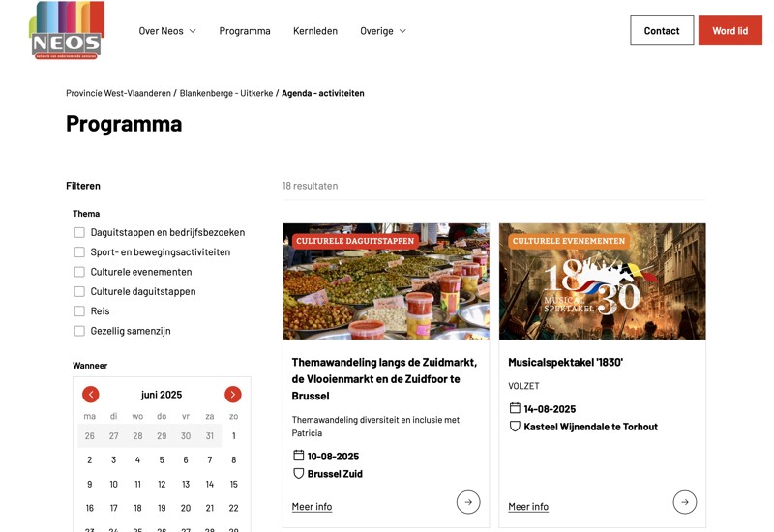Screen dimensions: 774x532
Task: Expand the Over Neos dropdown menu
Action: point(167,31)
